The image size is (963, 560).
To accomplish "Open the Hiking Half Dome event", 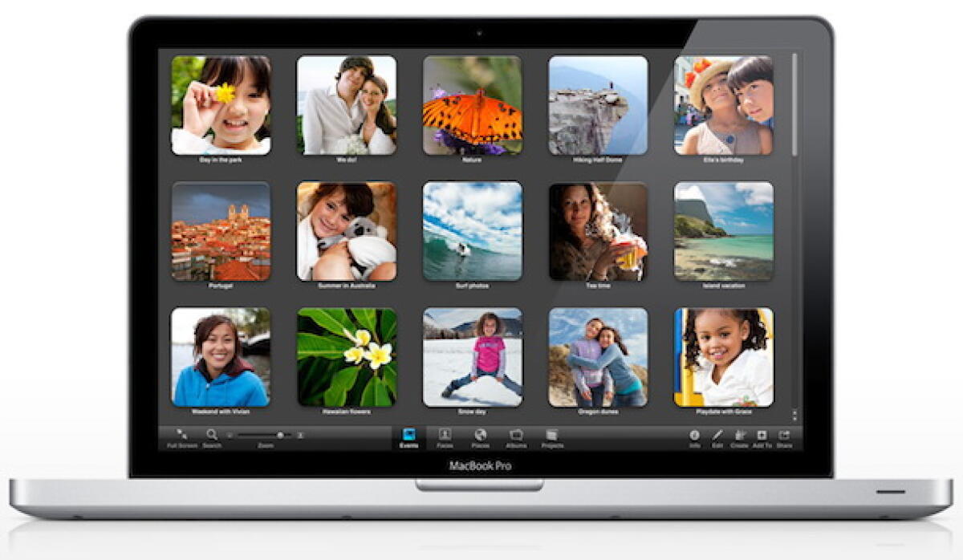I will coord(598,105).
